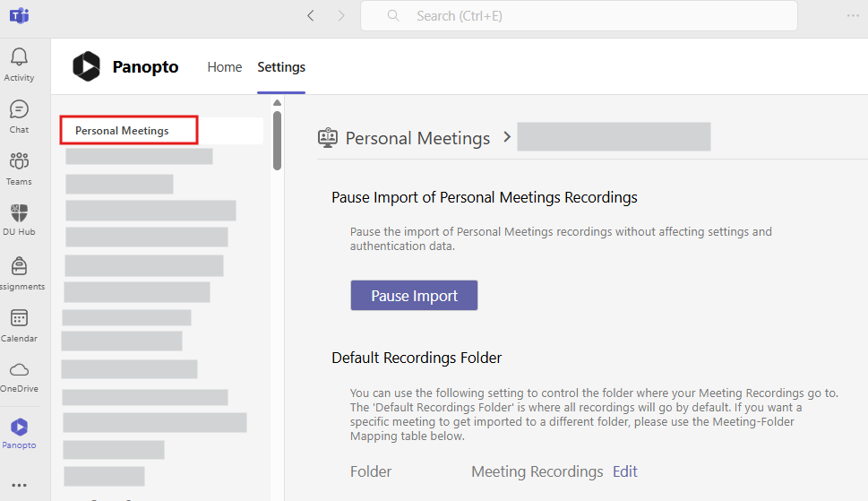Image resolution: width=868 pixels, height=501 pixels.
Task: Click the Panopto title text
Action: 146,67
